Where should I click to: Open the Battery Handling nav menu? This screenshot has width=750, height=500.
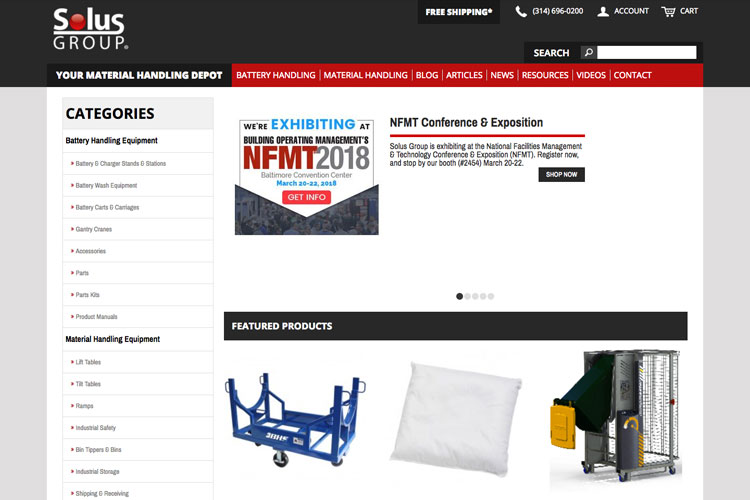276,75
